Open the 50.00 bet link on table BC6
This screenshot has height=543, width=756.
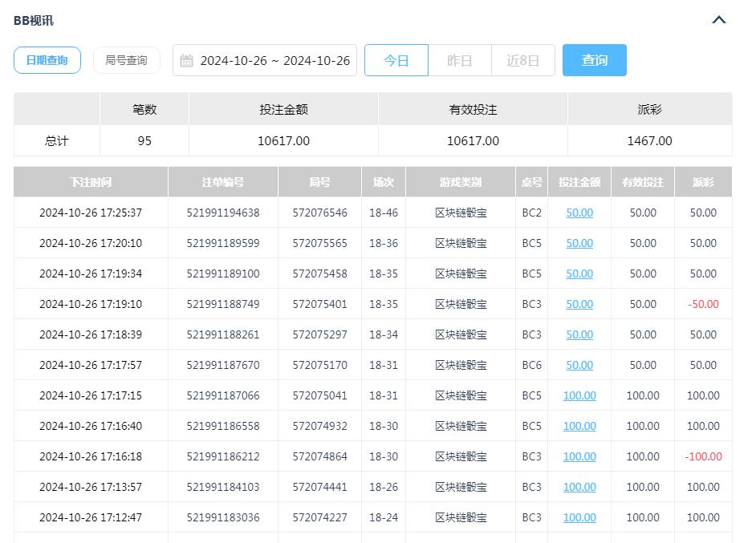tap(579, 365)
